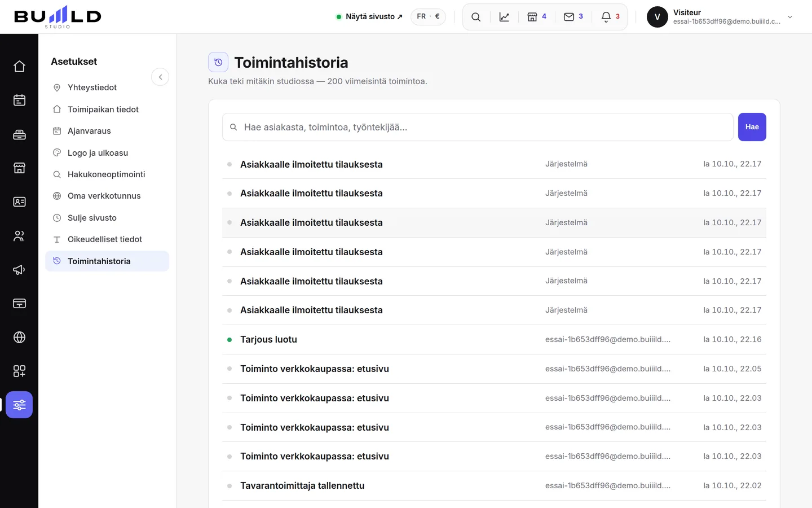Open the Visiteur account dropdown
Image resolution: width=812 pixels, height=508 pixels.
click(x=720, y=17)
